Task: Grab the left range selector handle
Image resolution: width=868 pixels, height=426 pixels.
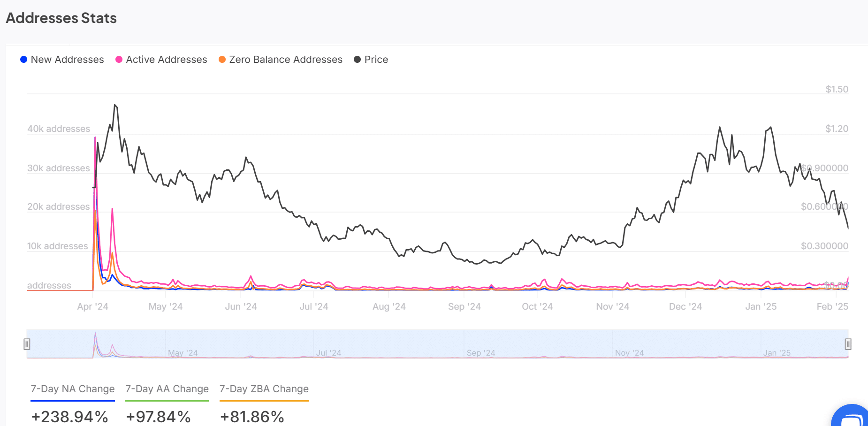Action: [x=27, y=344]
